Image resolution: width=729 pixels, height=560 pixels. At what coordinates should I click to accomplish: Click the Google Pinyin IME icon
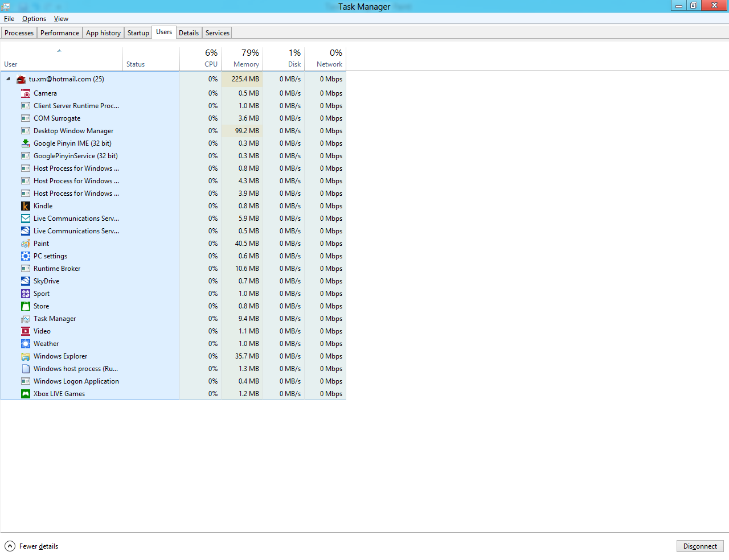[26, 143]
